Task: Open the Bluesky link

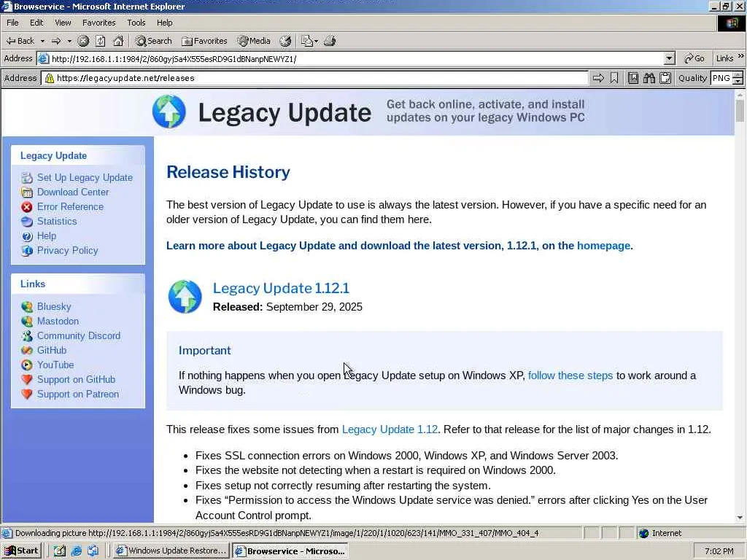Action: pyautogui.click(x=54, y=307)
